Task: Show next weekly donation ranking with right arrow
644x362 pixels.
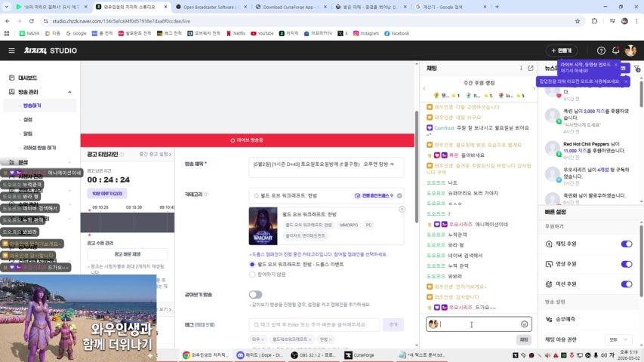Action: click(x=534, y=89)
